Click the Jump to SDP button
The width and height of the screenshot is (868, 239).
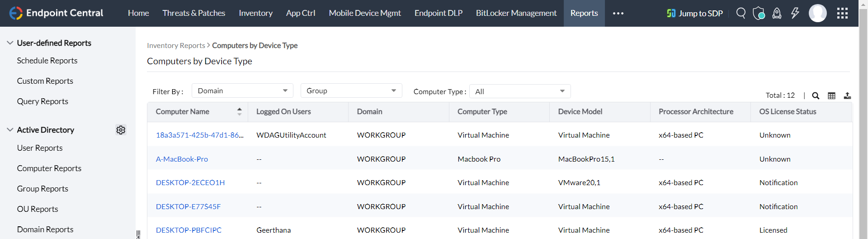695,13
